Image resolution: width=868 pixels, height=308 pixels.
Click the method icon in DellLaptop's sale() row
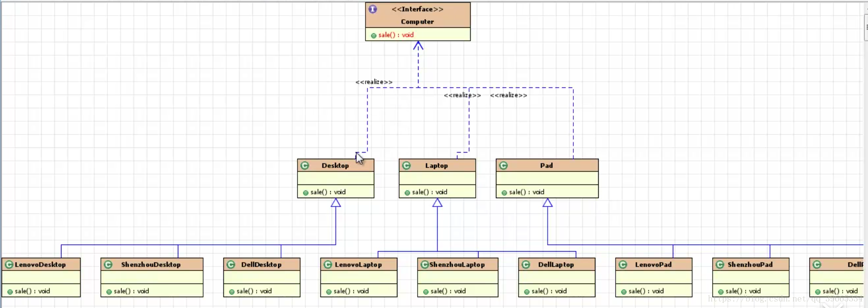tap(527, 292)
